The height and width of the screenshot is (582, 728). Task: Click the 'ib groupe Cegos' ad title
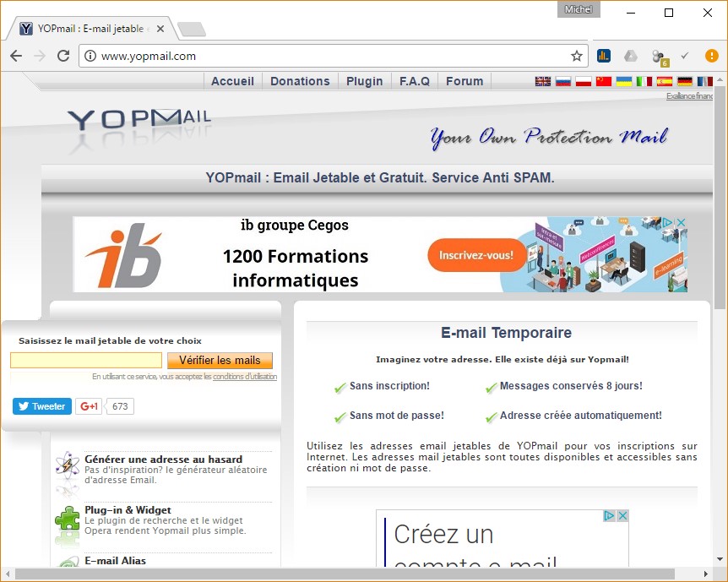coord(295,226)
